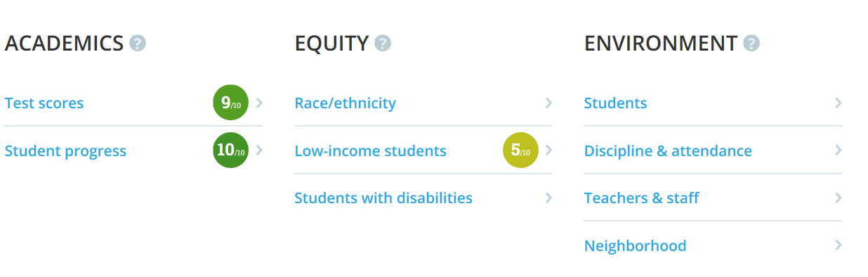Click the 10/10 Student progress rating badge
Screen dimensions: 868x277
[x=231, y=150]
